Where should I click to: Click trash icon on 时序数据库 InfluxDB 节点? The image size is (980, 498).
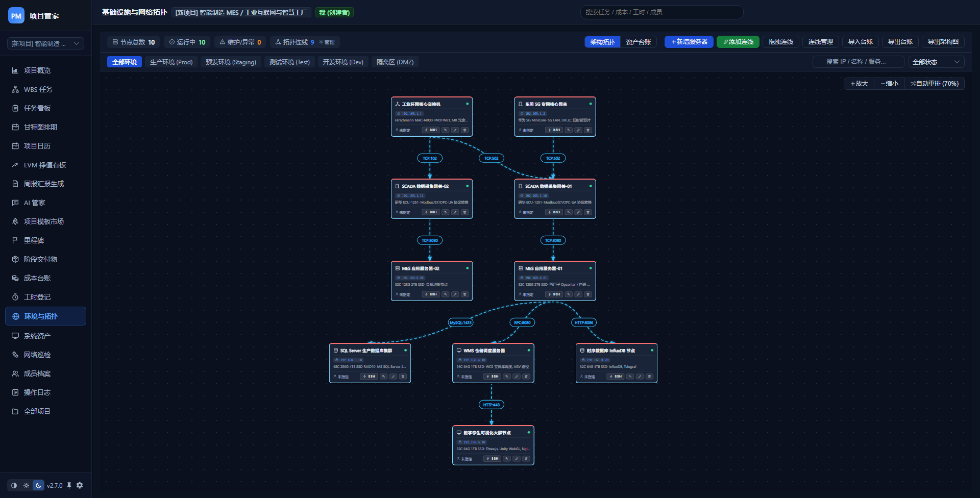[649, 377]
